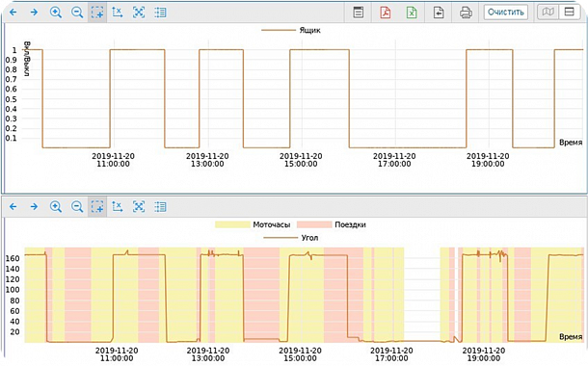Toggle Поездки series in lower legend
This screenshot has width=588, height=366.
332,224
